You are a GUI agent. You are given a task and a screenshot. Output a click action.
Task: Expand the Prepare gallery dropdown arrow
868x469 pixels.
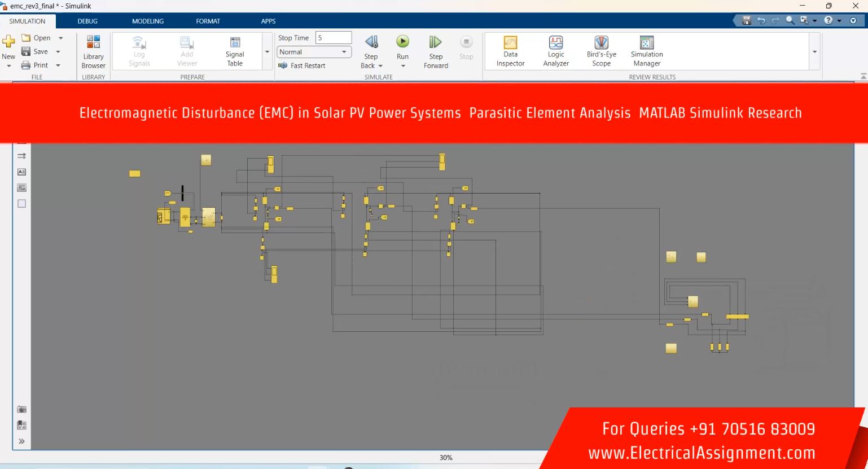click(x=267, y=51)
